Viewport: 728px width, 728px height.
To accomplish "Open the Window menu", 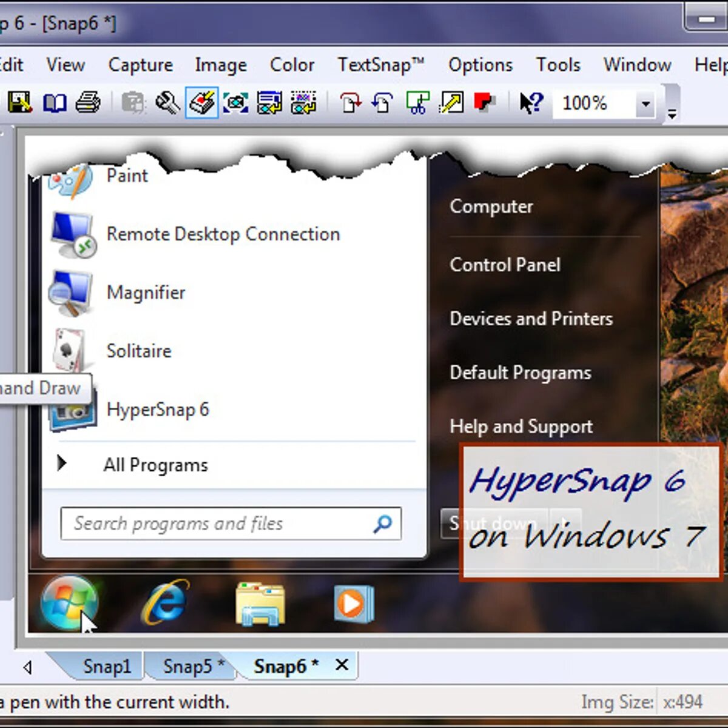I will click(x=637, y=64).
